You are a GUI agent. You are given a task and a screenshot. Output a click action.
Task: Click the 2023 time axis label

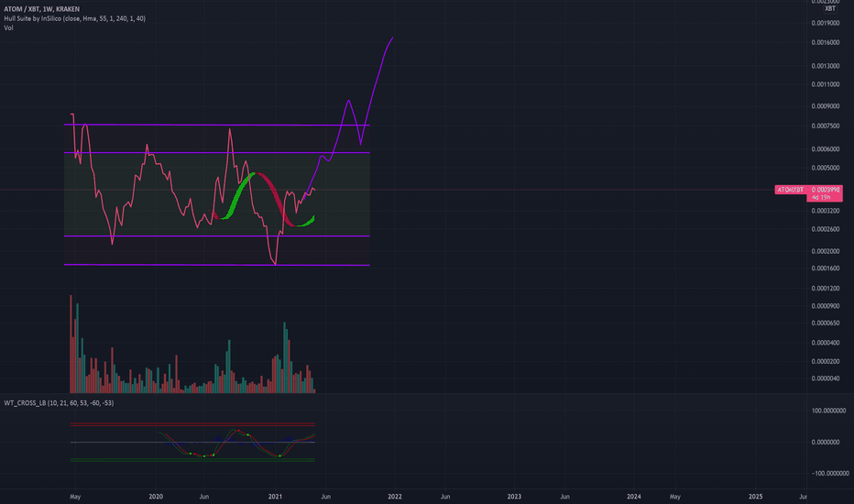pos(514,497)
